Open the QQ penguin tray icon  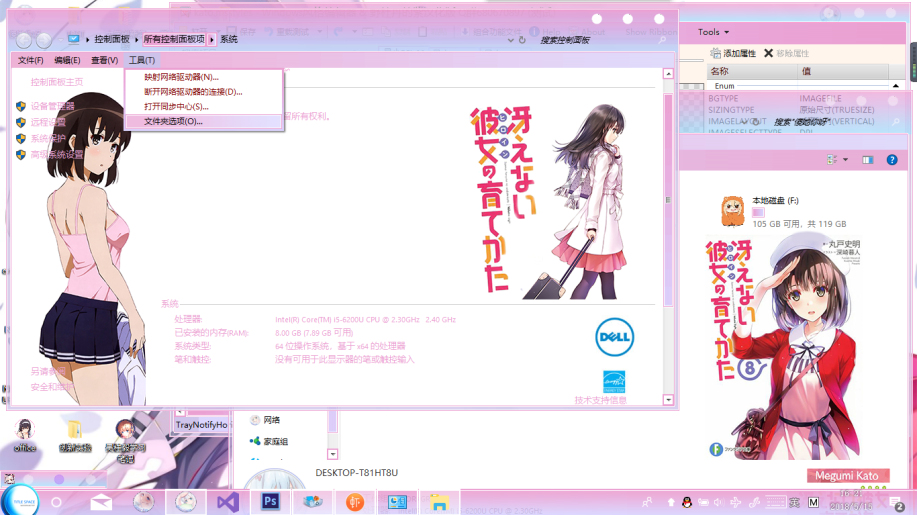[x=687, y=502]
